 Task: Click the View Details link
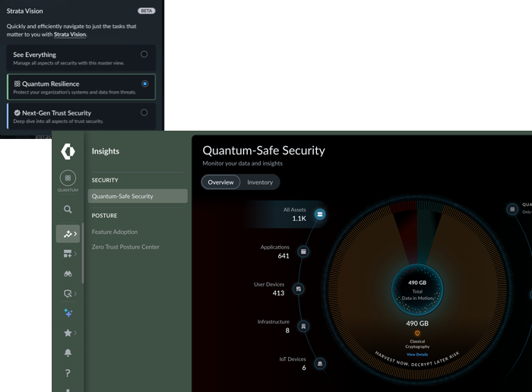(x=416, y=354)
